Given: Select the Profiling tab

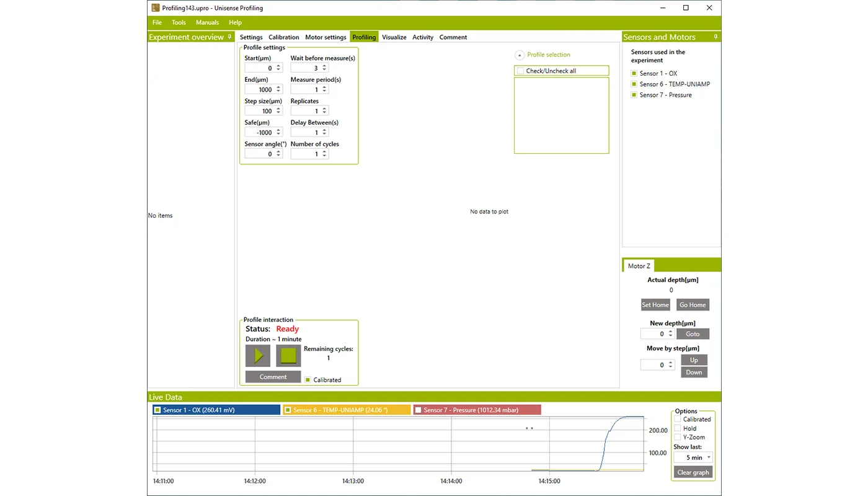Looking at the screenshot, I should coord(364,37).
